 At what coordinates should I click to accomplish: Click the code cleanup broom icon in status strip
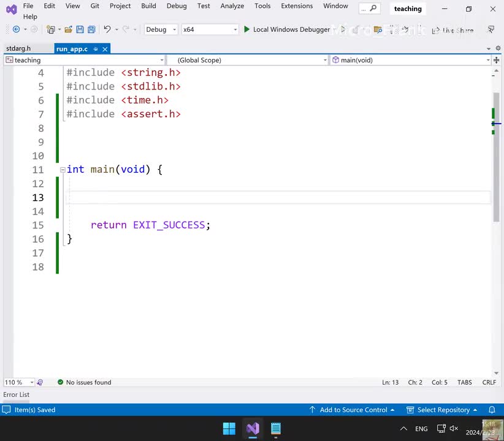tap(40, 382)
